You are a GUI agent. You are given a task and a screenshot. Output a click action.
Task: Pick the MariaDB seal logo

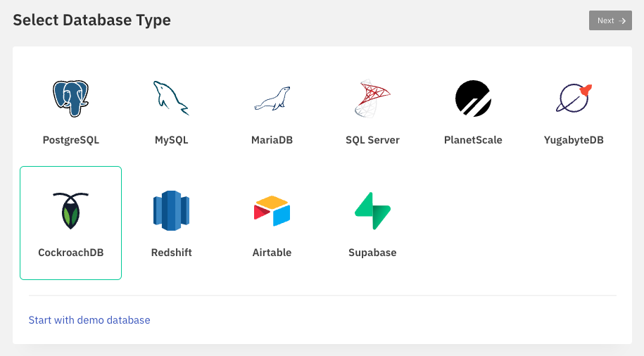point(272,98)
